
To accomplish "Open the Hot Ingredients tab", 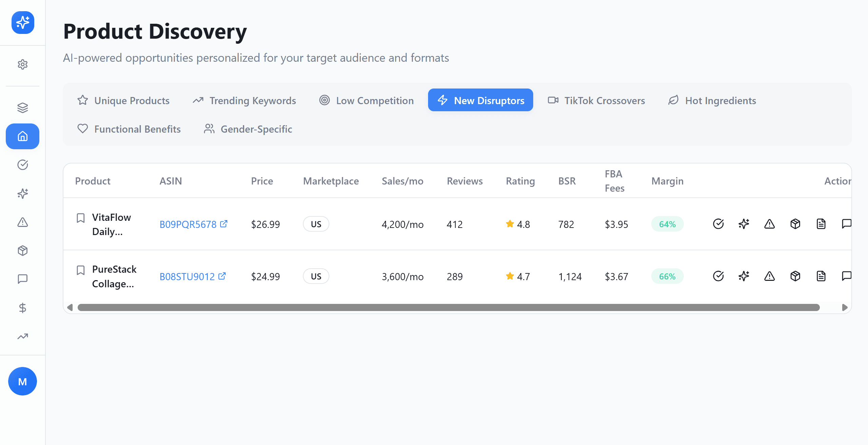I will tap(712, 100).
